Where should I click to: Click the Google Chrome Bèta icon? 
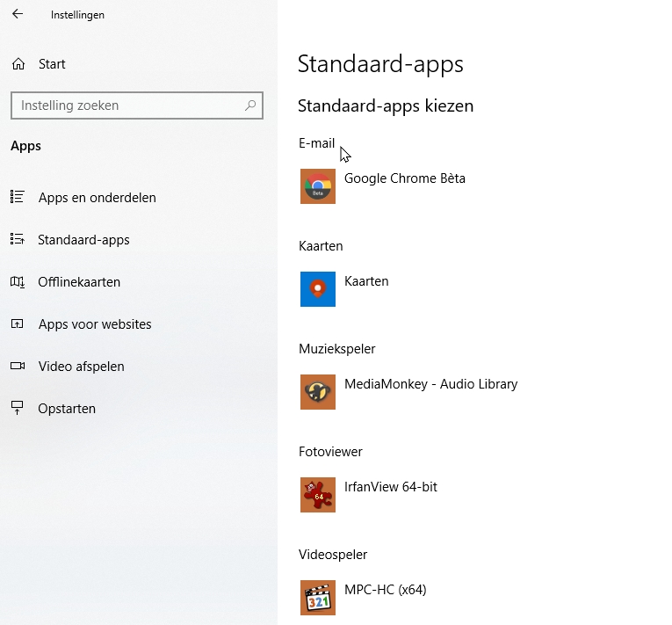[x=317, y=186]
